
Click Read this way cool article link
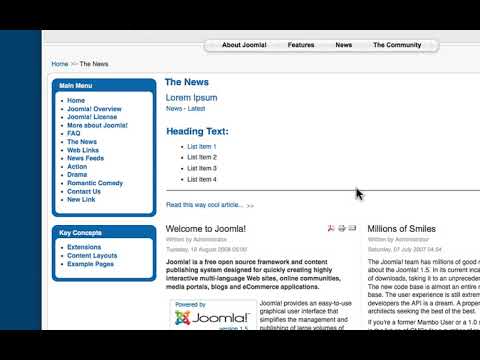[x=205, y=205]
